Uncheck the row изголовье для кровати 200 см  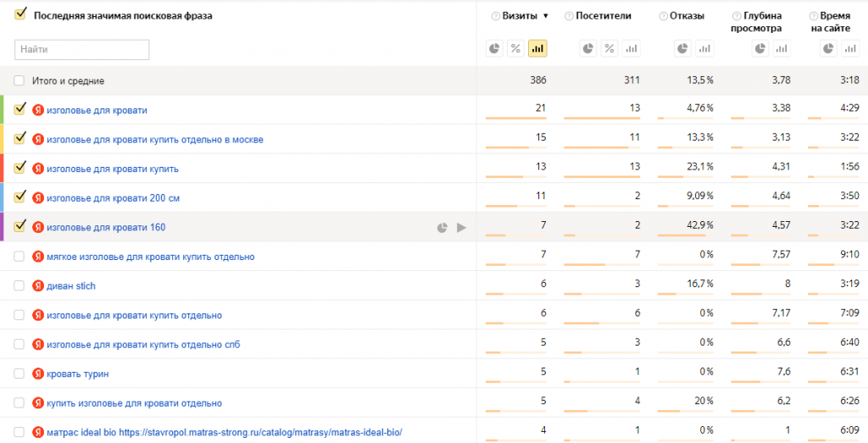(20, 197)
